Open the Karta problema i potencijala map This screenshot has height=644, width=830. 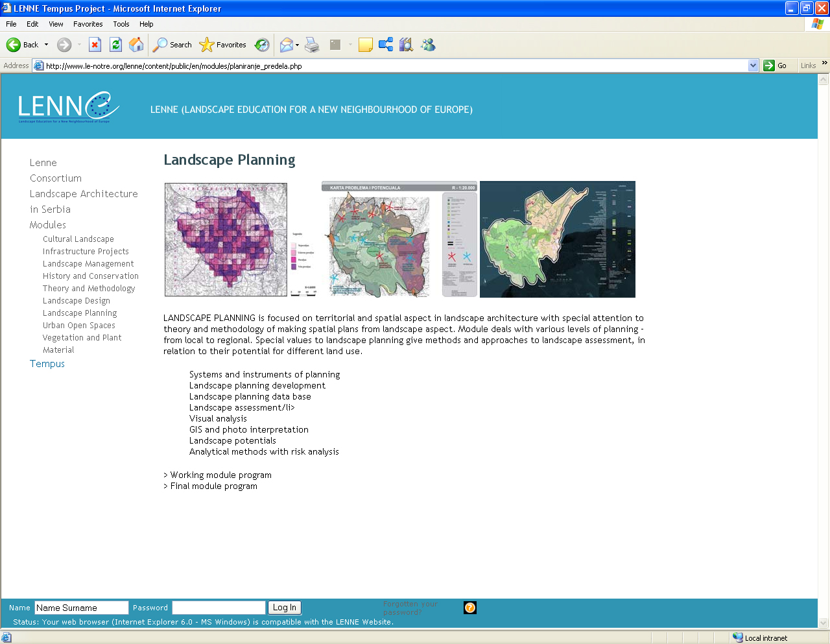(x=399, y=239)
